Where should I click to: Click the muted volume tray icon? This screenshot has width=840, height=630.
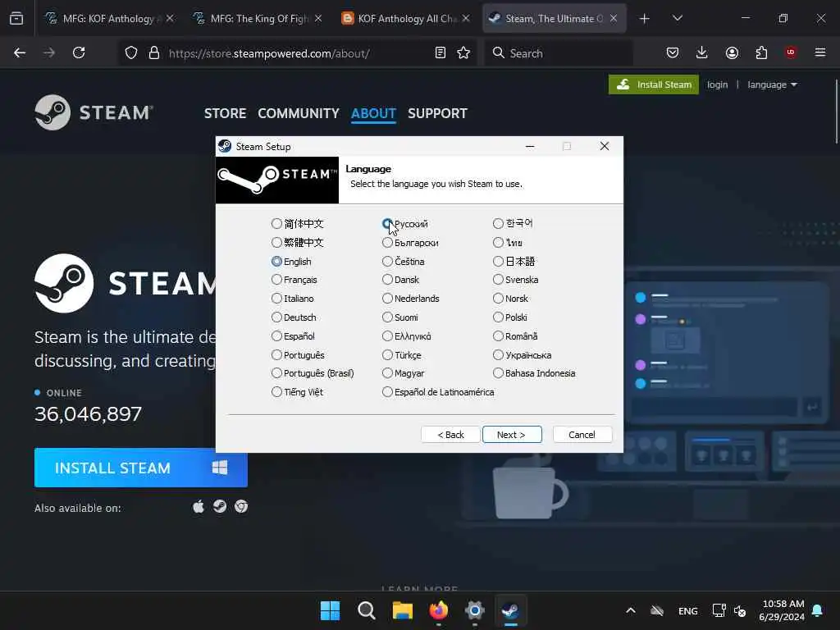(x=741, y=611)
